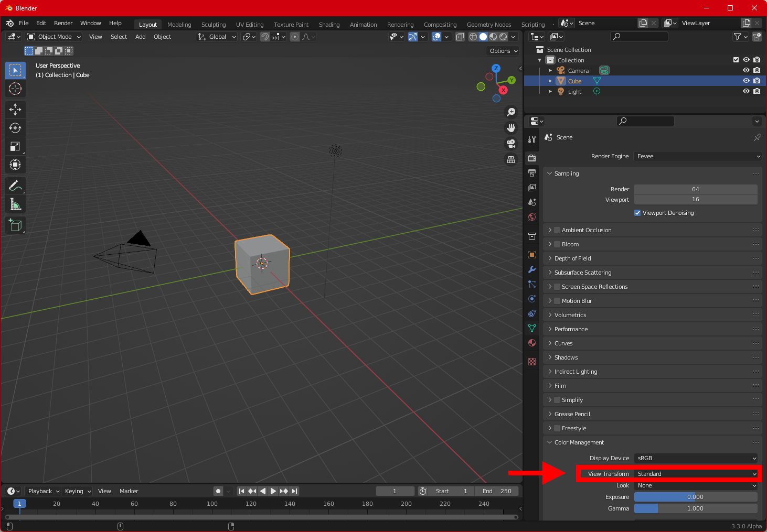Enable Ambient Occlusion checkbox
Screen dimensions: 767x532
pos(557,230)
